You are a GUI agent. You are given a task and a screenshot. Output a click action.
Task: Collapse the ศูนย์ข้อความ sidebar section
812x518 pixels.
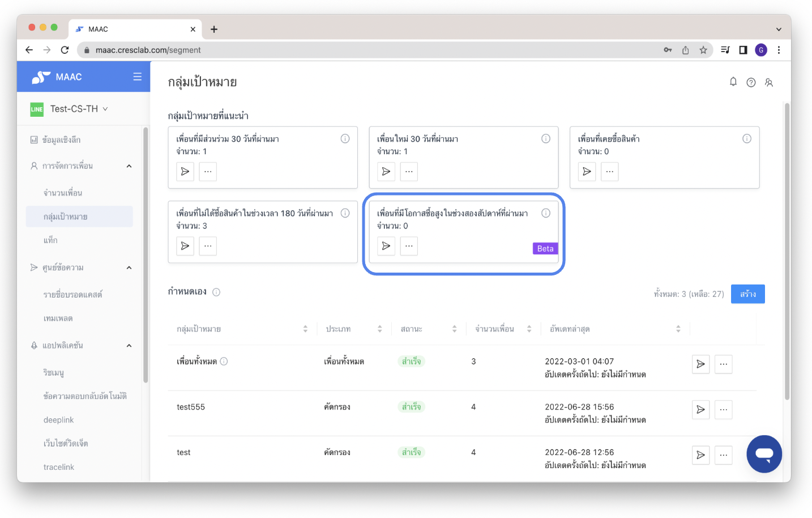tap(129, 268)
